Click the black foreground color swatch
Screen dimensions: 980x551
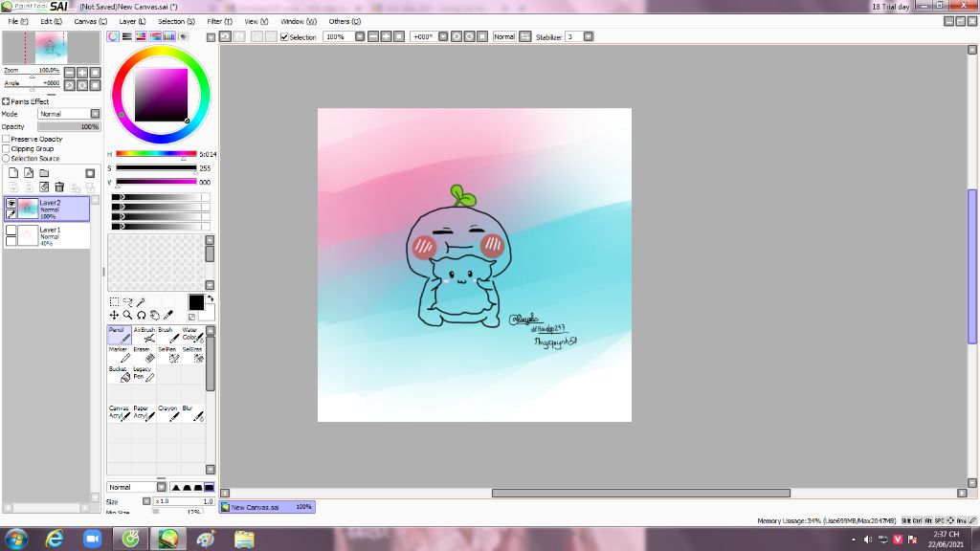[195, 302]
